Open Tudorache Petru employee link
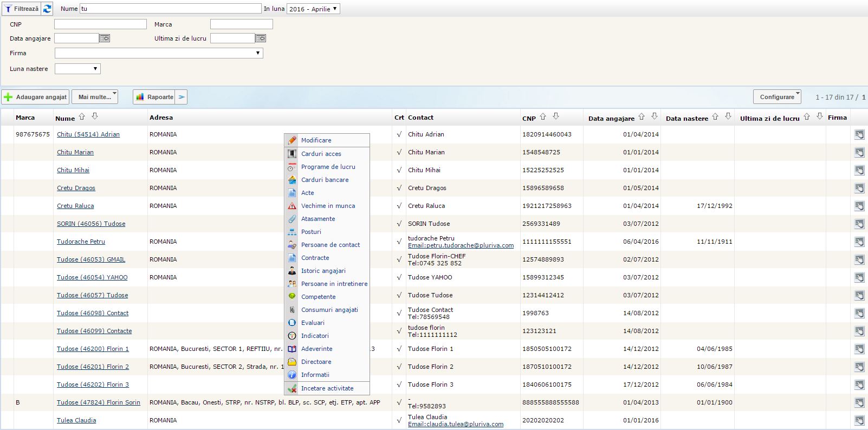Image resolution: width=868 pixels, height=430 pixels. click(81, 242)
